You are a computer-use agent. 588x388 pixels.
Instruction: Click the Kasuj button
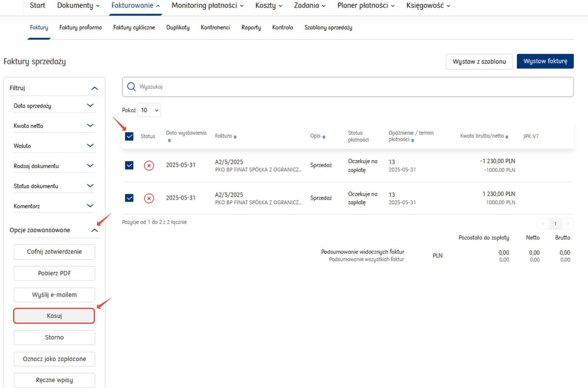click(x=54, y=316)
